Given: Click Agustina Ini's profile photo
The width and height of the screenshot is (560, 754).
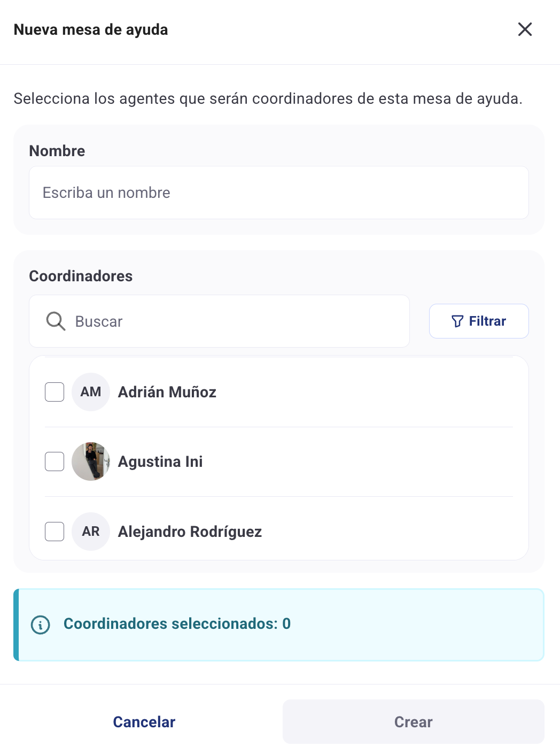Looking at the screenshot, I should coord(91,461).
